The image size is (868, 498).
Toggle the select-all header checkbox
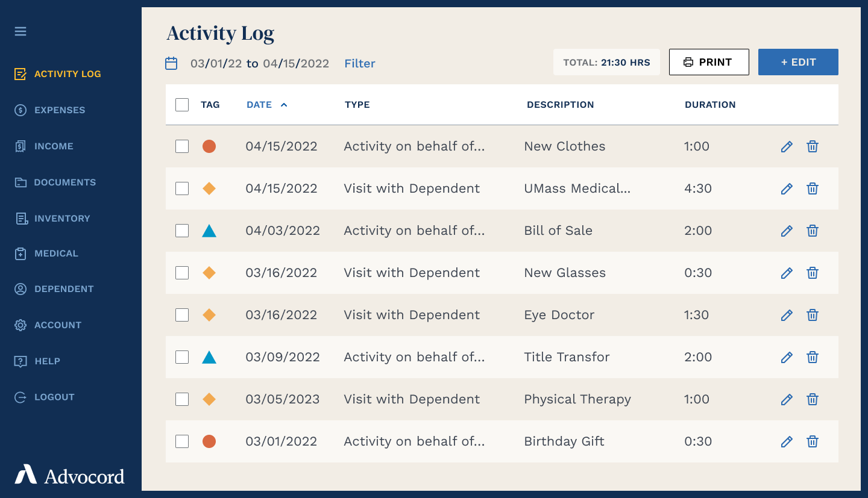[182, 105]
